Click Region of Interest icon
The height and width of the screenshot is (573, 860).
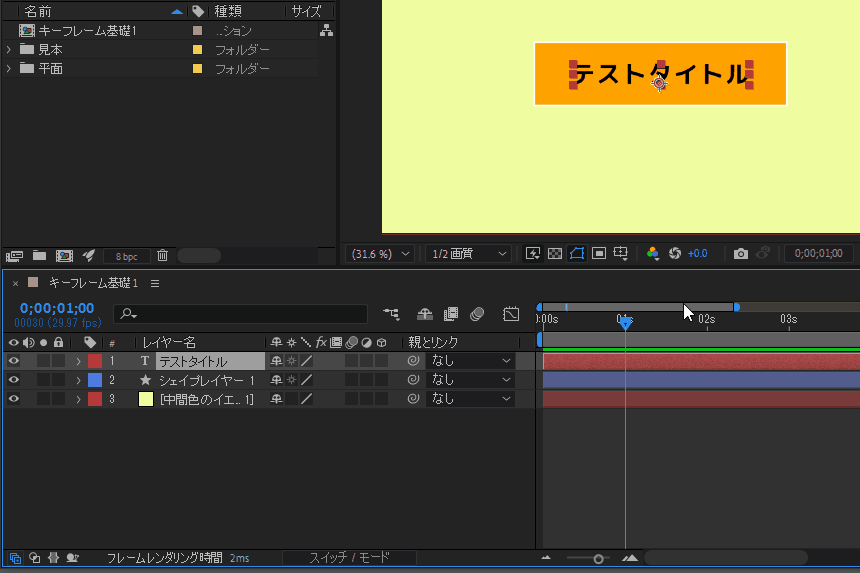[x=599, y=253]
